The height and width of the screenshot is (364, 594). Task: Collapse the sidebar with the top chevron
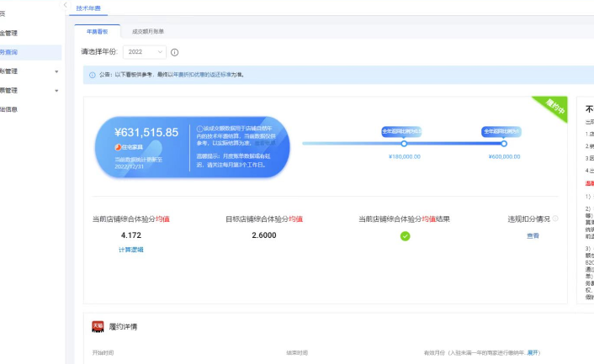[x=65, y=5]
